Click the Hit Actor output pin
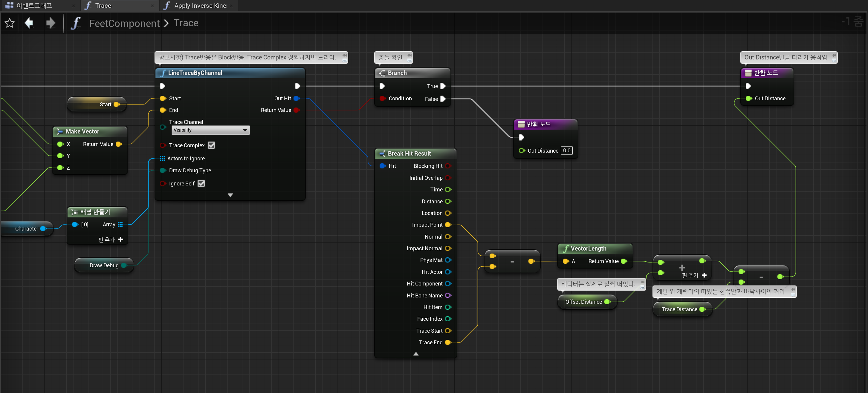The width and height of the screenshot is (868, 393). click(448, 272)
